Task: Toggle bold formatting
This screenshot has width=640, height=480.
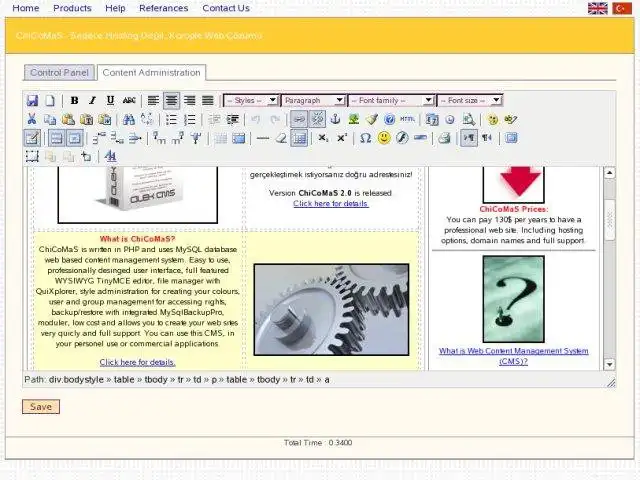Action: coord(74,100)
